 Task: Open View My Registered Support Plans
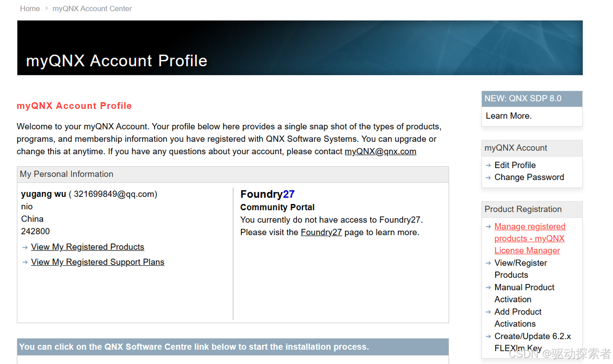pyautogui.click(x=98, y=262)
